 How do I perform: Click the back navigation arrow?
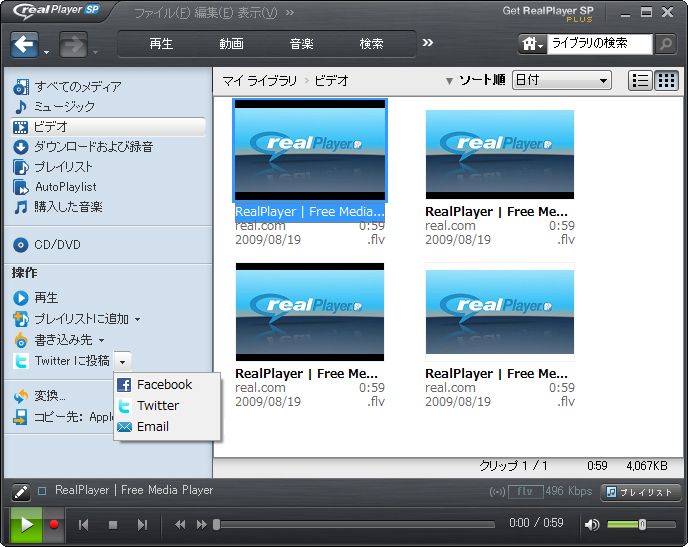coord(24,44)
